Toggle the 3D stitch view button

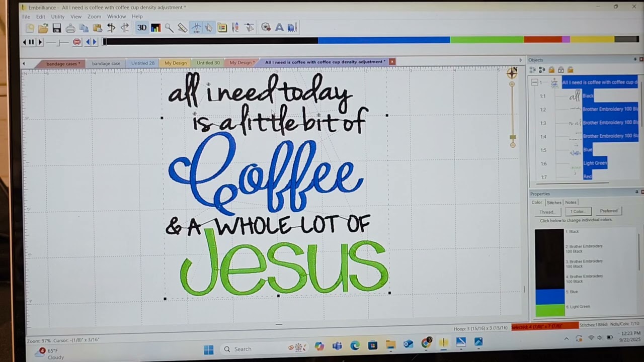pos(142,28)
